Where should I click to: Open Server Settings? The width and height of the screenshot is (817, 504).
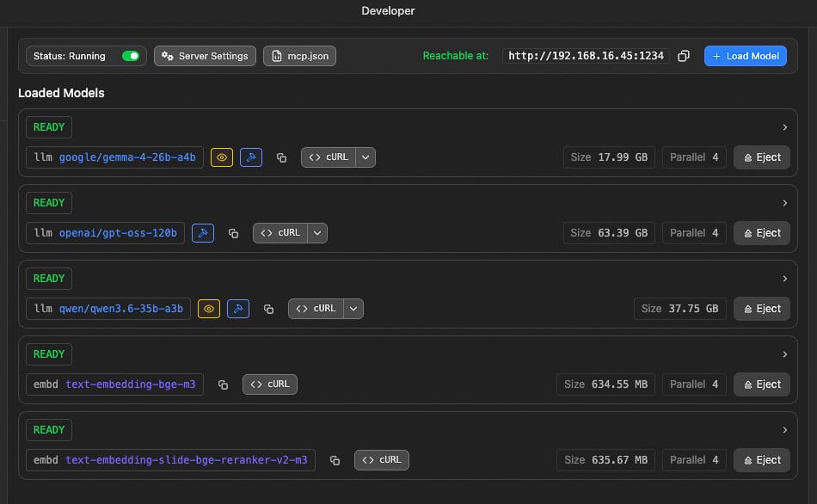[x=205, y=56]
